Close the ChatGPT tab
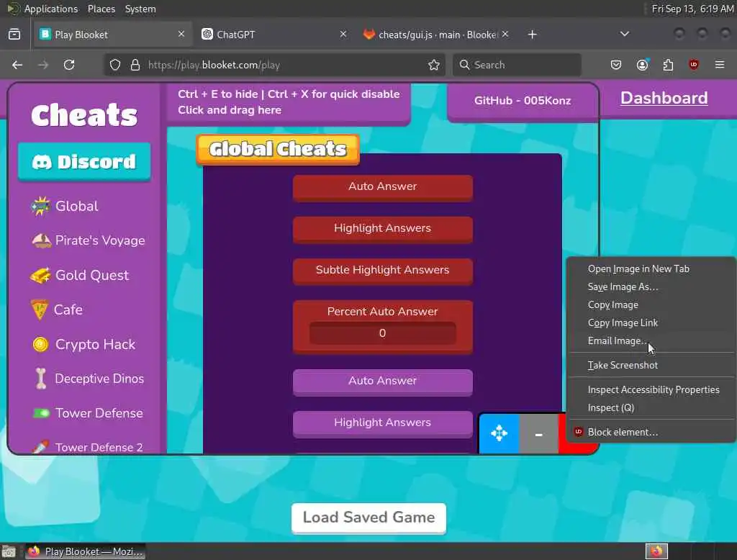737x560 pixels. 343,34
